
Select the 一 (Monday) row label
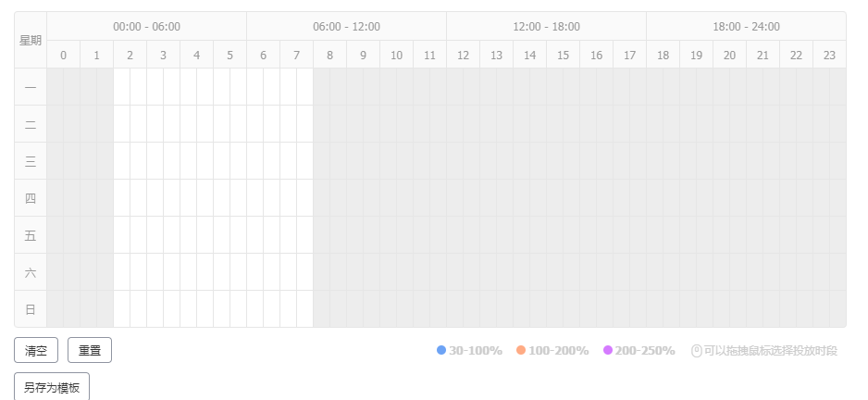[x=31, y=87]
